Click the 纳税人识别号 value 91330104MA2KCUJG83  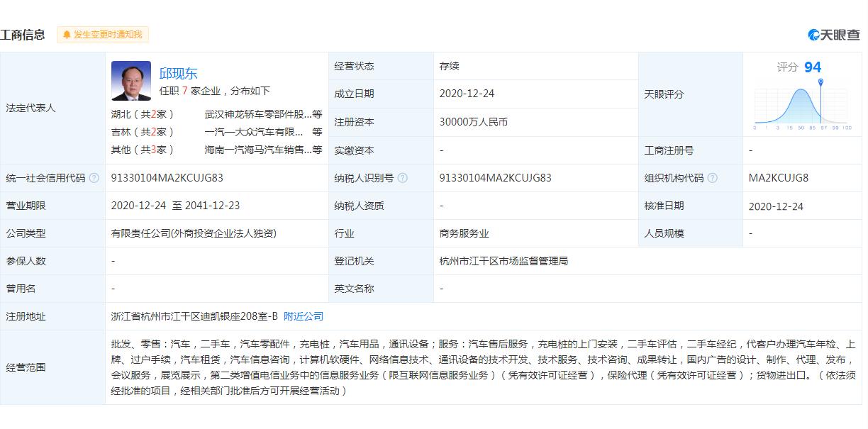coord(496,178)
